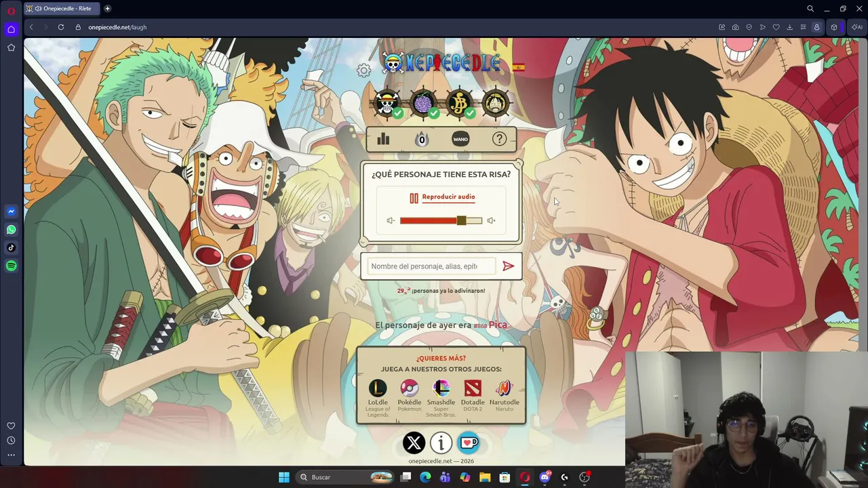Open the browser AI assistant button
This screenshot has height=488, width=868.
(x=857, y=27)
